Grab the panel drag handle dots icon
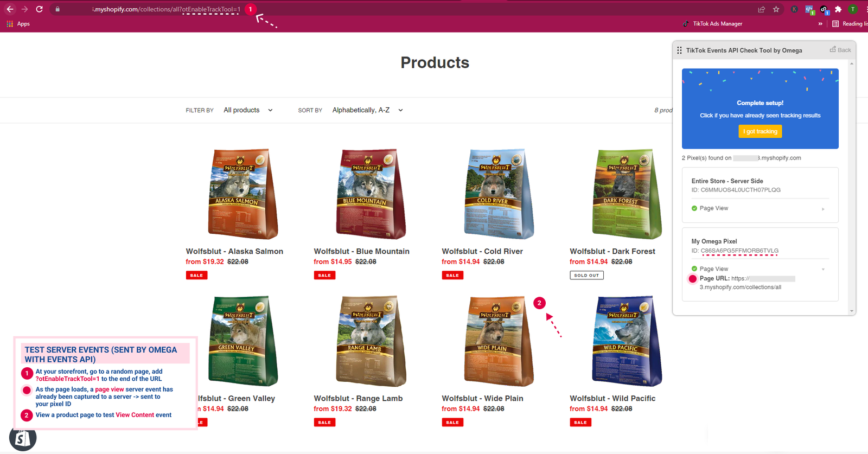This screenshot has width=868, height=454. click(679, 50)
